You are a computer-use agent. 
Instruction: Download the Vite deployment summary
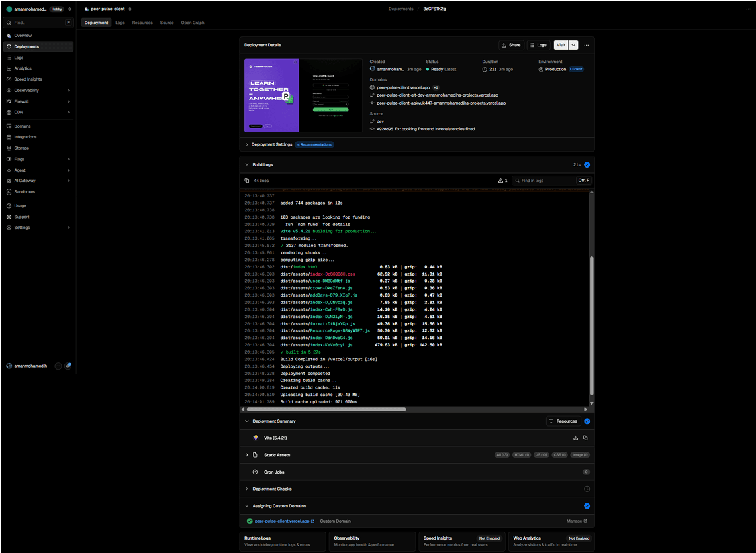575,438
